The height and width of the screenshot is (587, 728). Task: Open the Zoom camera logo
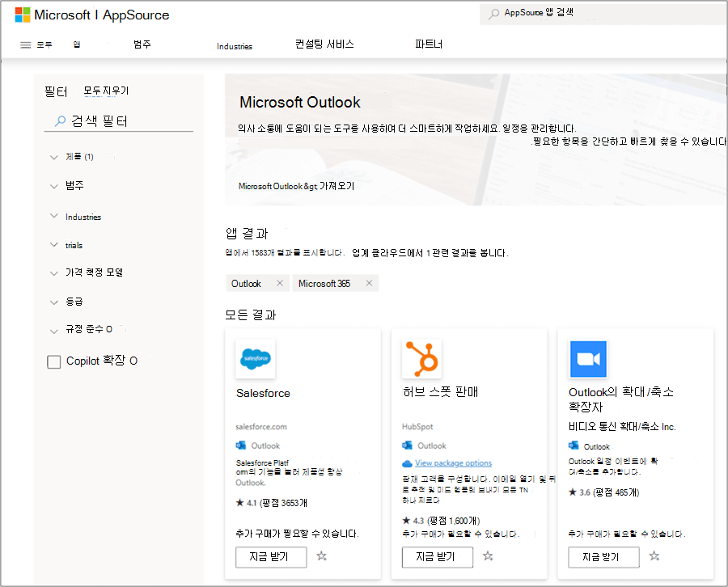point(588,359)
